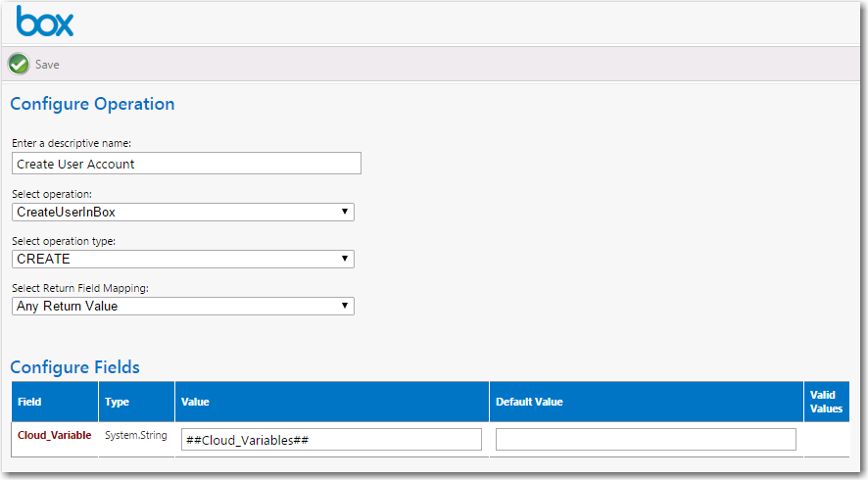Click the Field column header
The height and width of the screenshot is (480, 868).
pyautogui.click(x=29, y=402)
